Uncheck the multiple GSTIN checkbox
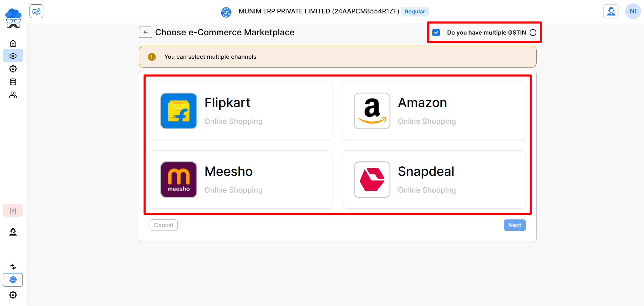This screenshot has height=306, width=644. click(x=436, y=33)
